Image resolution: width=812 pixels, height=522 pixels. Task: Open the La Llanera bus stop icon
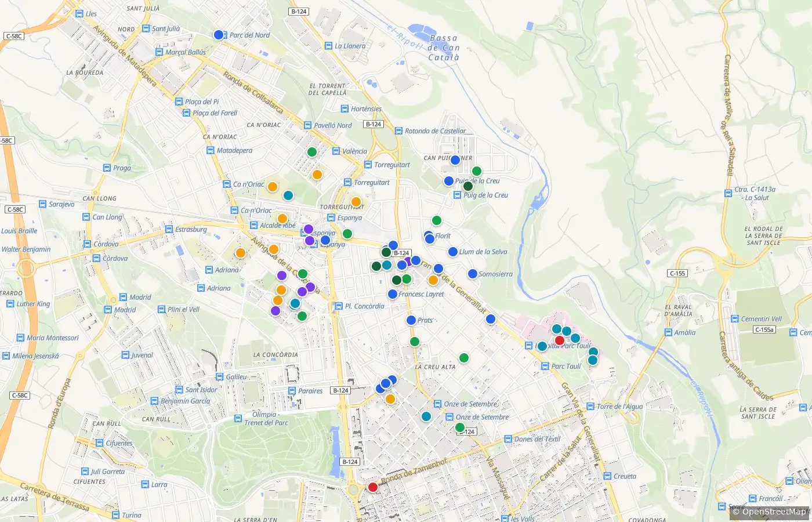328,46
